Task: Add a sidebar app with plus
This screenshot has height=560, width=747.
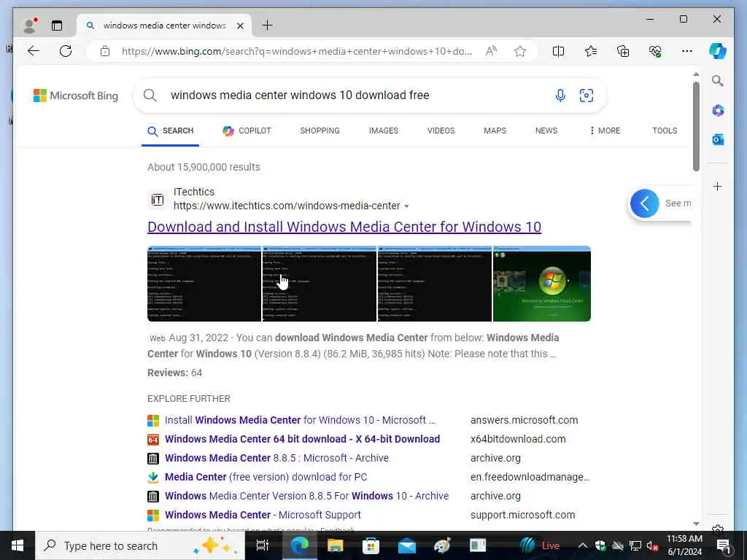Action: coord(718,186)
